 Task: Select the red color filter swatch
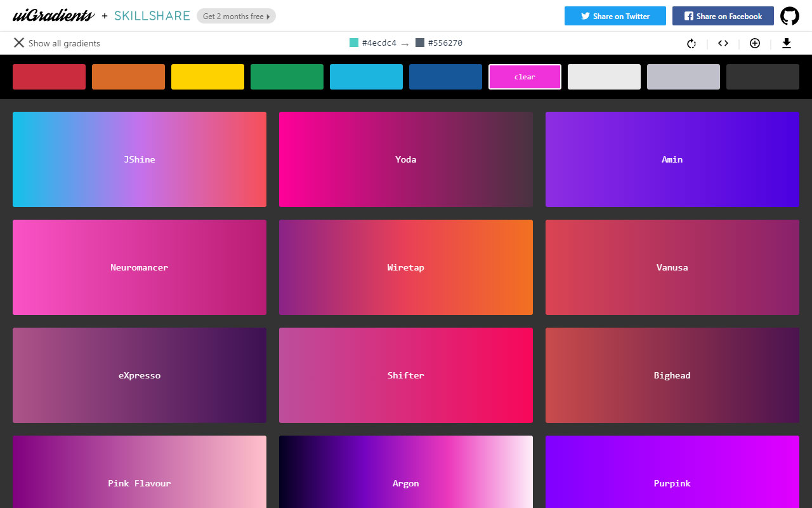coord(49,76)
